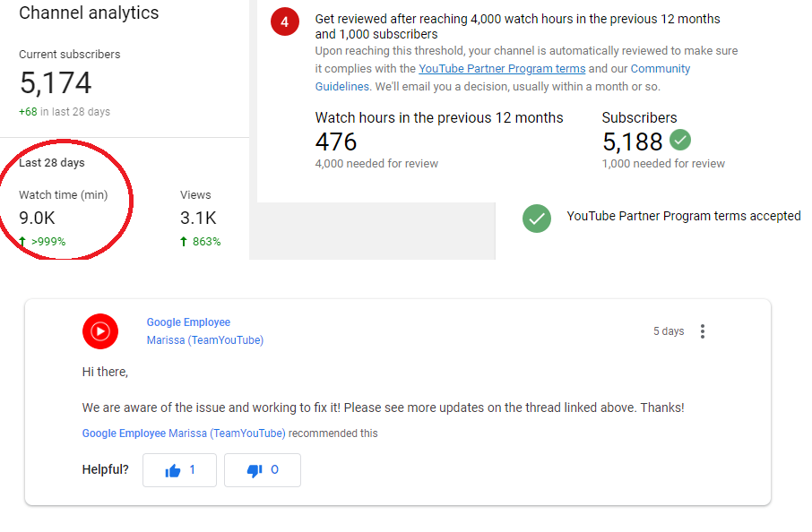The width and height of the screenshot is (812, 532).
Task: Open the three-dot menu on Marissa's comment
Action: click(x=703, y=330)
